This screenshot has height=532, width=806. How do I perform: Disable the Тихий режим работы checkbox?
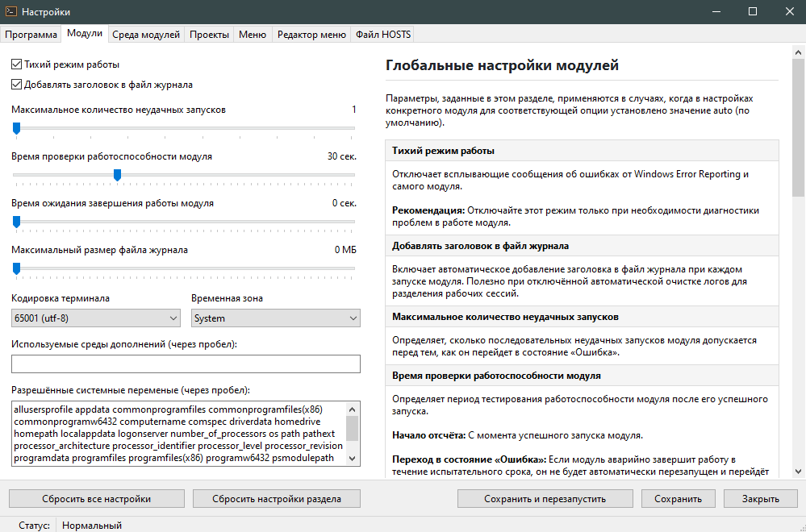point(17,64)
